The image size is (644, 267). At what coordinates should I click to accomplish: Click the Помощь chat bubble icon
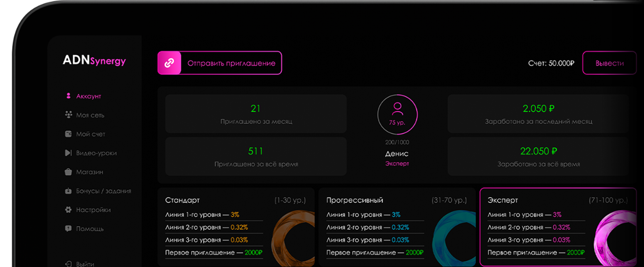(x=68, y=228)
